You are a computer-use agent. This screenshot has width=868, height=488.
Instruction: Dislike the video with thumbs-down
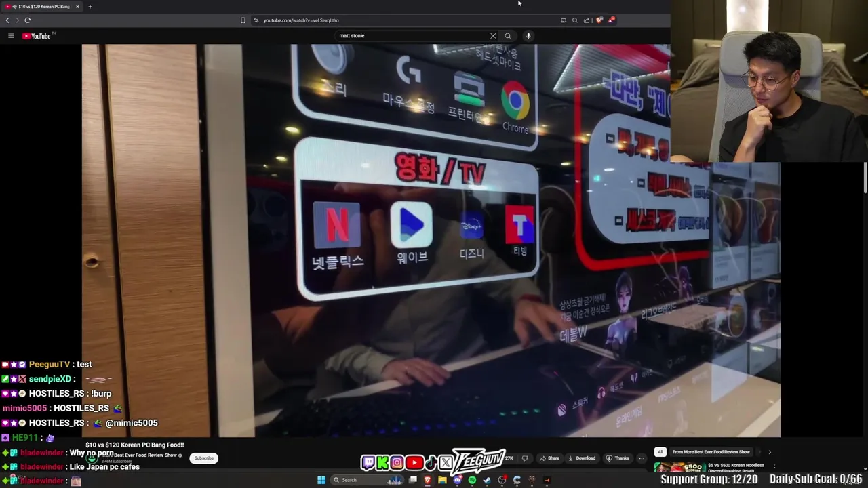525,458
